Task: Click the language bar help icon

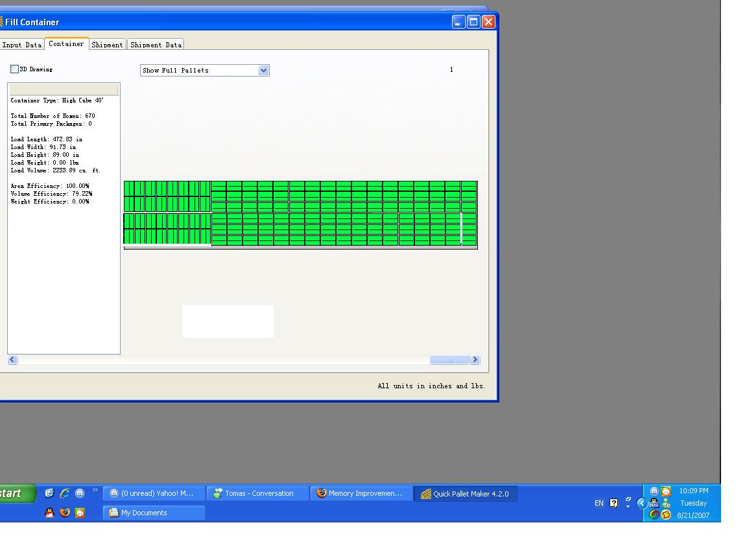Action: [613, 503]
